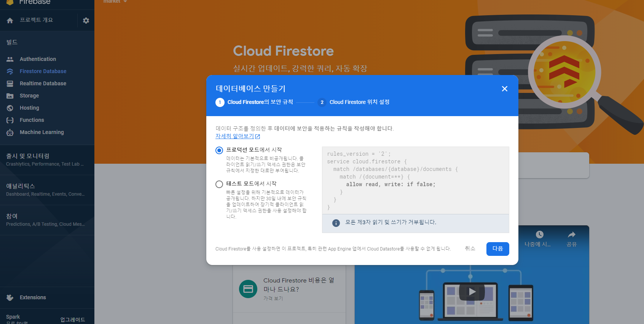Select 프로덕션 모드에서 시작 radio button
Screen dimensions: 644x324
point(219,150)
